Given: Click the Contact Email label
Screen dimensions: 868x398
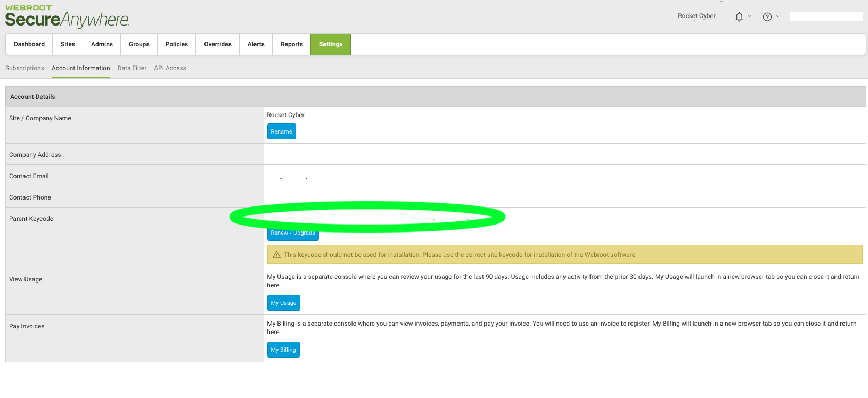Looking at the screenshot, I should pos(29,176).
